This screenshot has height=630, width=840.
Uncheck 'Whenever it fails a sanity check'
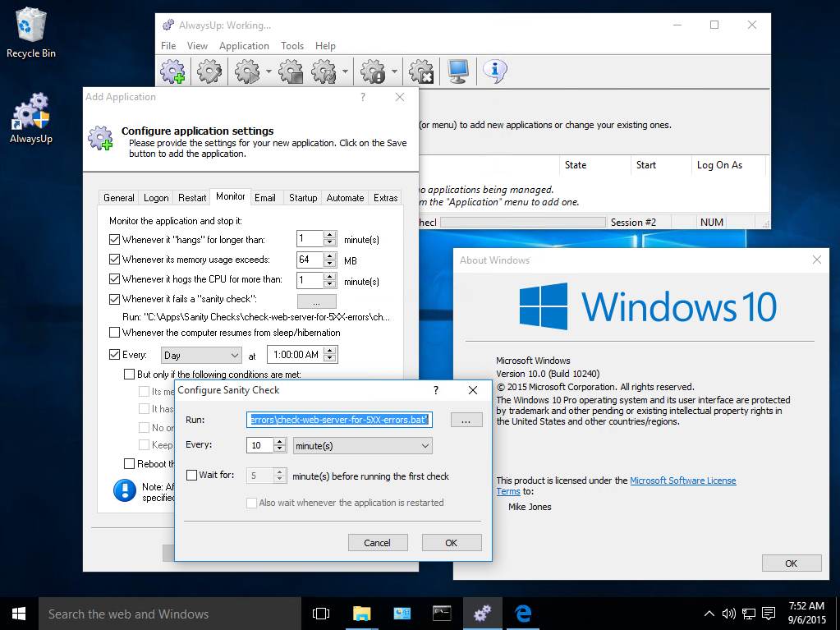114,299
